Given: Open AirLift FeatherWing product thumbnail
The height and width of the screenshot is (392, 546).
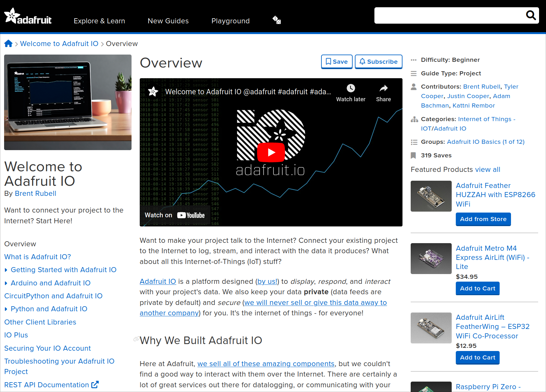Looking at the screenshot, I should tap(431, 328).
